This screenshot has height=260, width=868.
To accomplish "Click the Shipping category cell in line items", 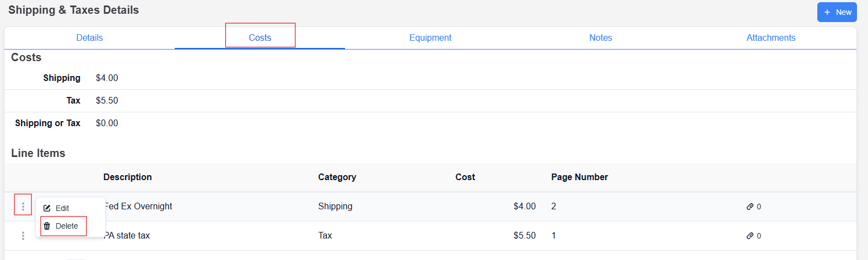I will tap(335, 206).
